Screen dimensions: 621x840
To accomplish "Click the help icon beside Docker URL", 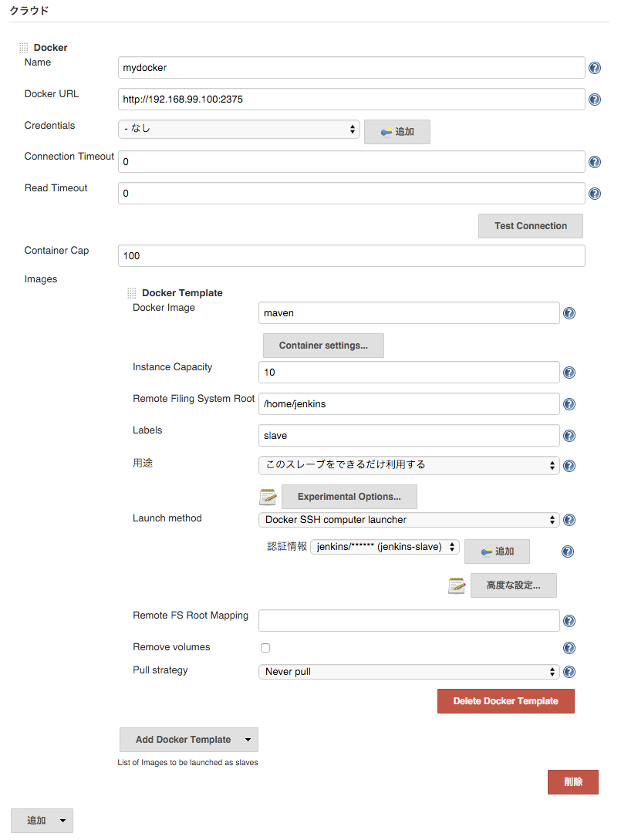I will click(594, 99).
